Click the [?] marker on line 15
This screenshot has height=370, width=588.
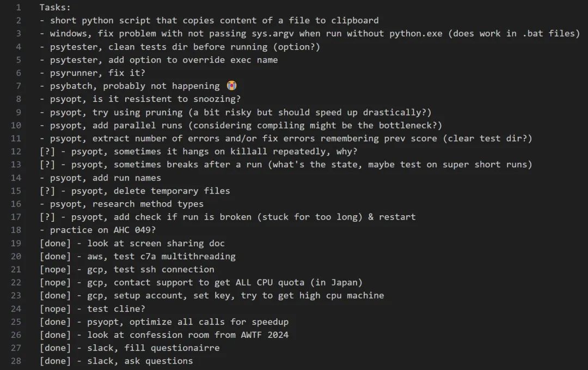click(x=47, y=191)
